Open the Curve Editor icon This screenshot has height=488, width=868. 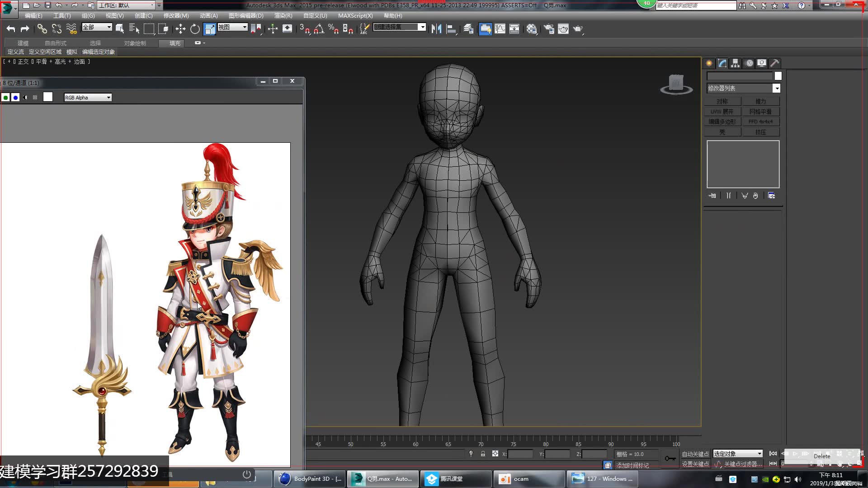point(500,29)
